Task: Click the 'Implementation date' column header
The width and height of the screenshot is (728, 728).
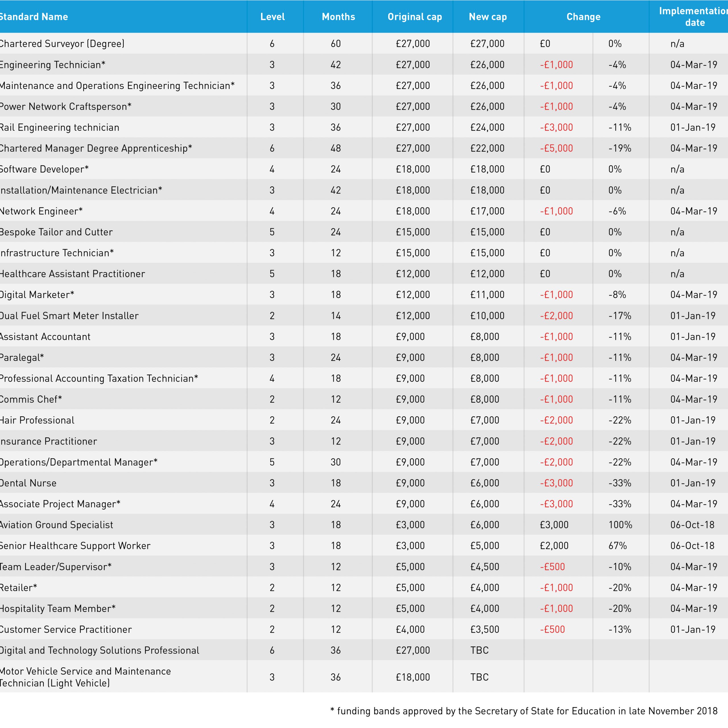Action: 693,16
